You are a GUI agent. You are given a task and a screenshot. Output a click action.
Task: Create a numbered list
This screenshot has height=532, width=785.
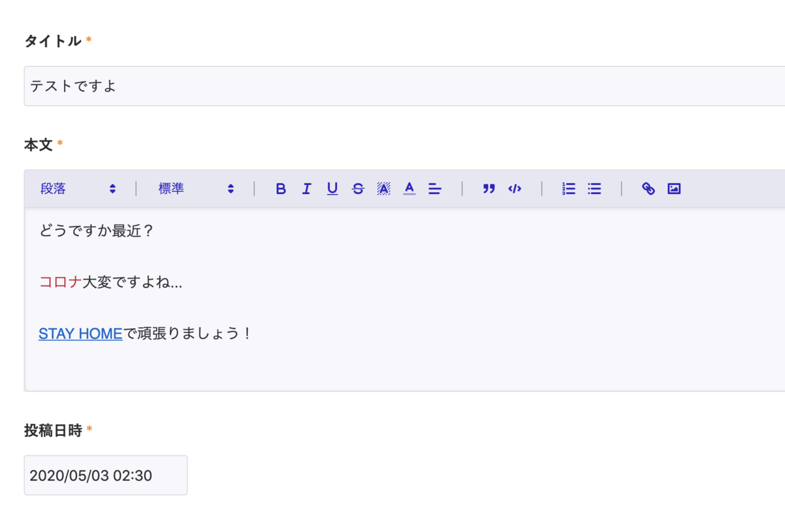[568, 188]
